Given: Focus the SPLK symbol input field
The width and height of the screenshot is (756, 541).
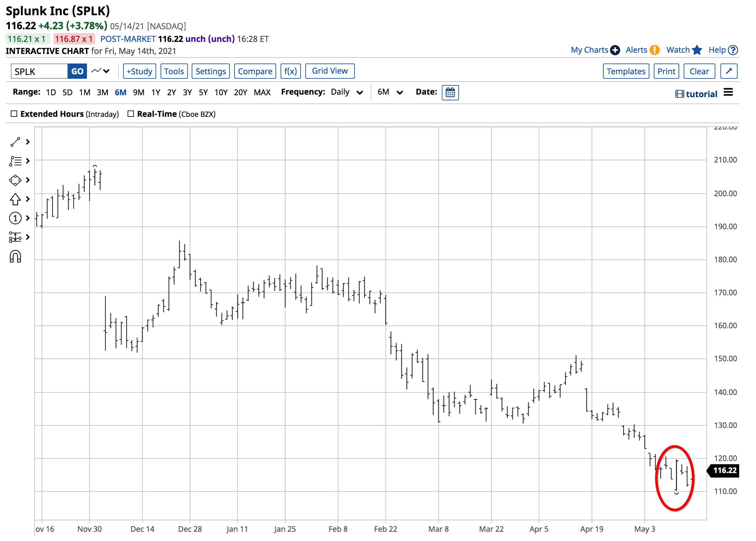Looking at the screenshot, I should tap(39, 71).
